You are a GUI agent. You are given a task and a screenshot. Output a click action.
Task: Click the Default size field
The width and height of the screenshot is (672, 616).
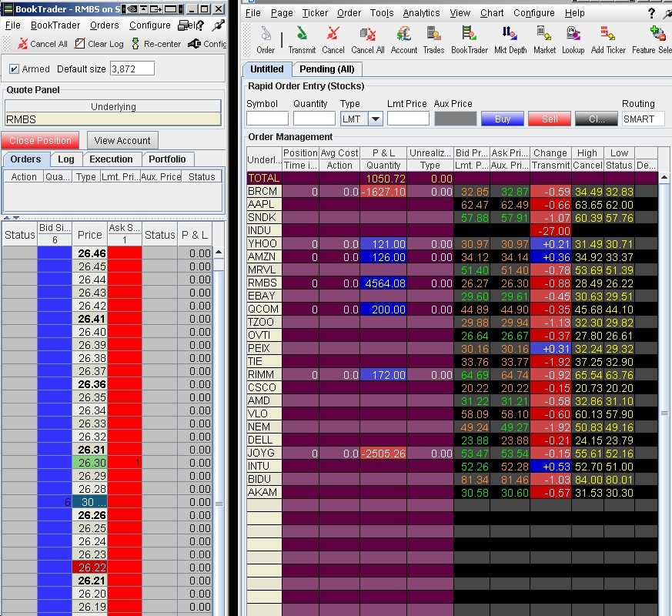click(132, 69)
